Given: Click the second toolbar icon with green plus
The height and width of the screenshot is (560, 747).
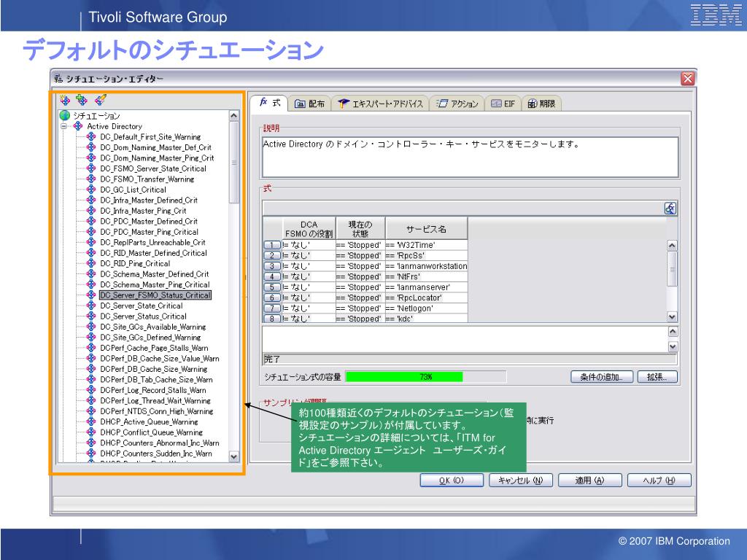Looking at the screenshot, I should point(82,100).
